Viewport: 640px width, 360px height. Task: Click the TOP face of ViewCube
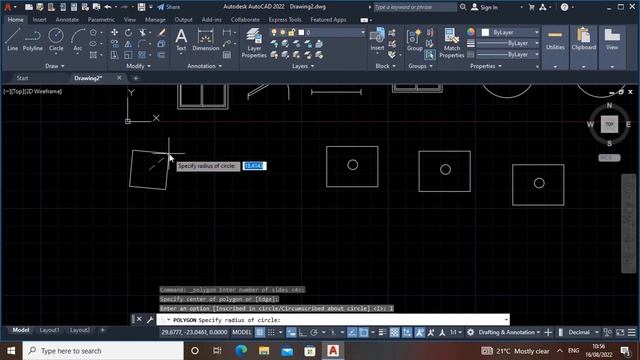[x=609, y=124]
